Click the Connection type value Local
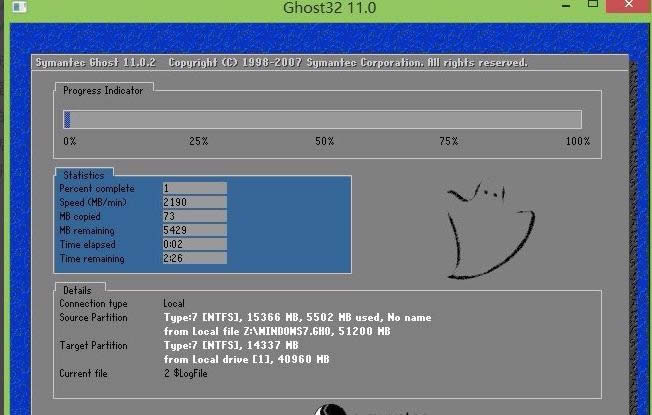This screenshot has width=652, height=415. pos(174,304)
